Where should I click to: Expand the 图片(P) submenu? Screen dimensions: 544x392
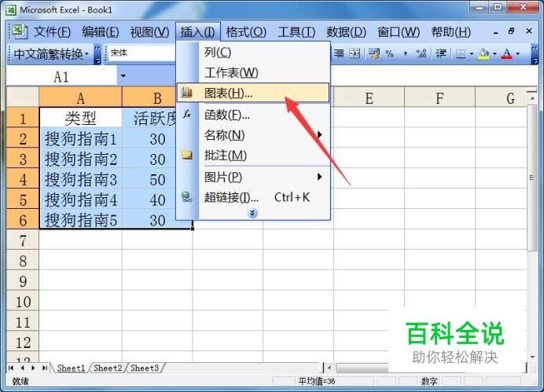(319, 177)
